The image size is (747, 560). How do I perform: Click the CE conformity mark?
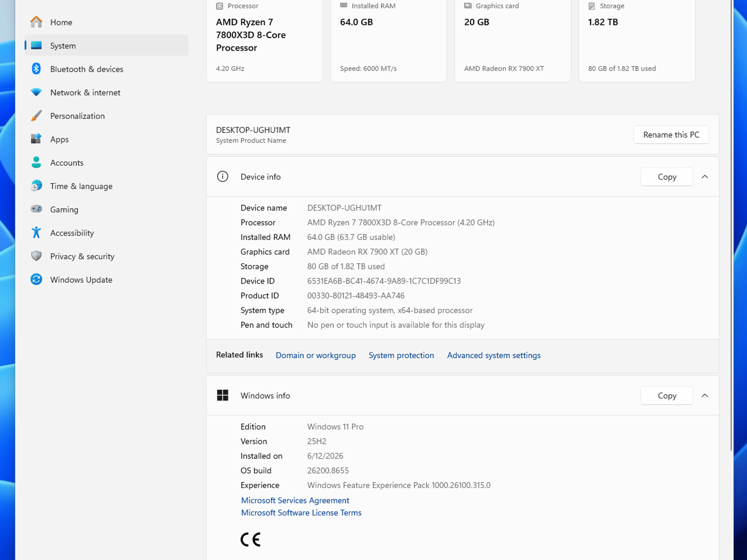tap(251, 540)
